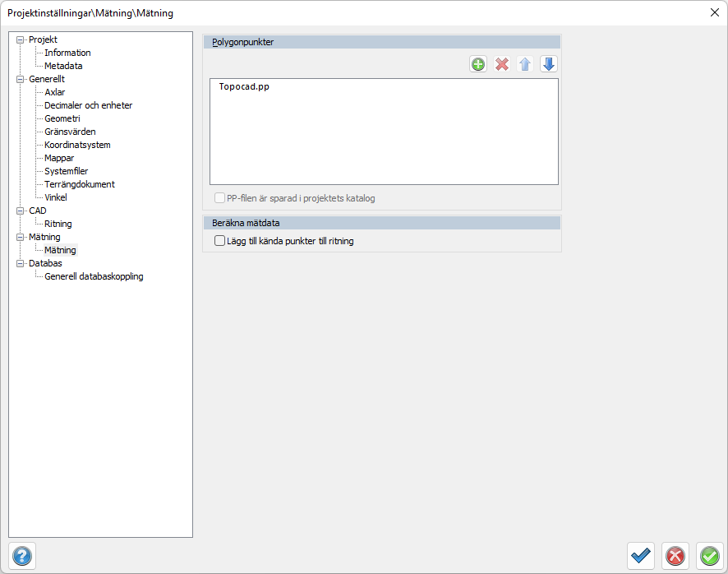Collapse the Generellt tree node
Viewport: 728px width, 574px height.
point(21,79)
